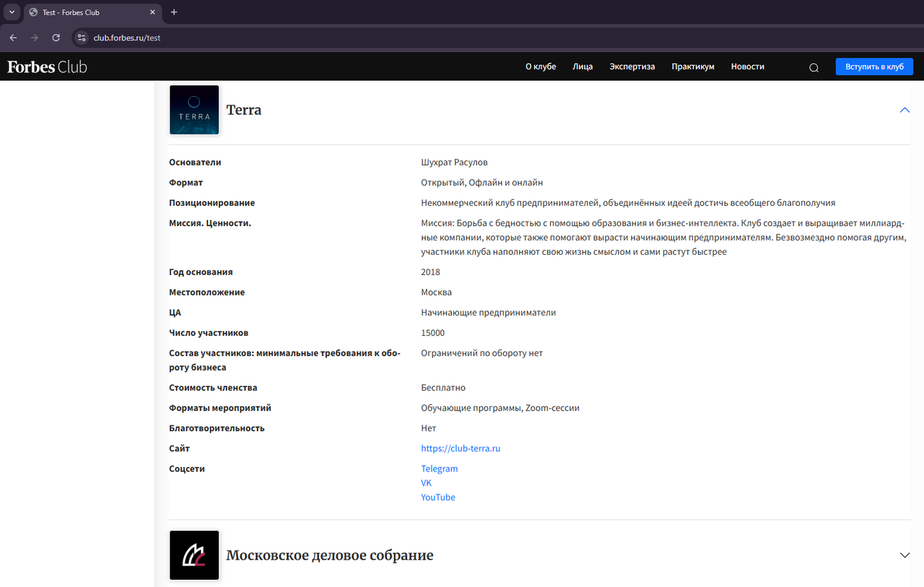Click the Вступить в клуб button

coord(874,66)
